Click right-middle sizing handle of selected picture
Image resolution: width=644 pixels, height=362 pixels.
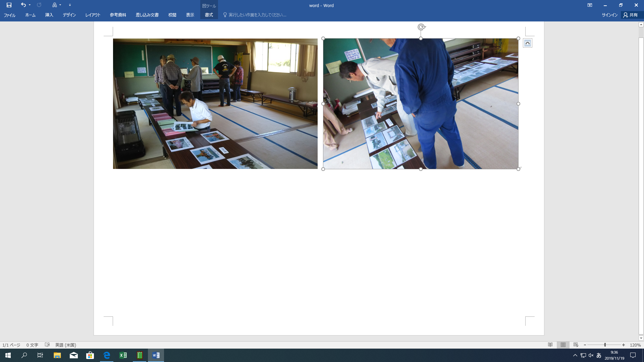point(519,104)
